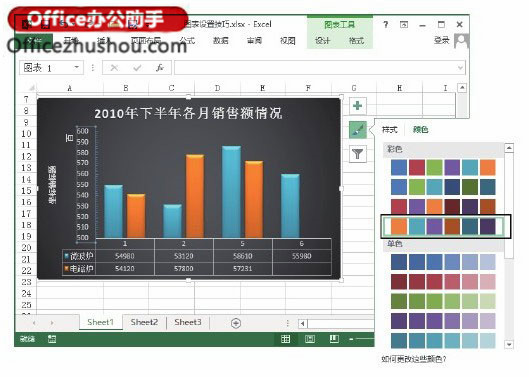Select column A header
529x377 pixels.
coord(70,88)
